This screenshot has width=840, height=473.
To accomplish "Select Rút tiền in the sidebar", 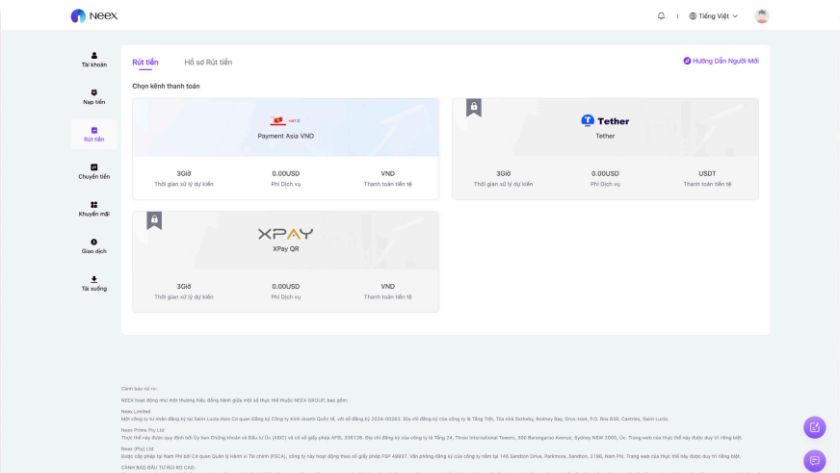I will pos(94,134).
